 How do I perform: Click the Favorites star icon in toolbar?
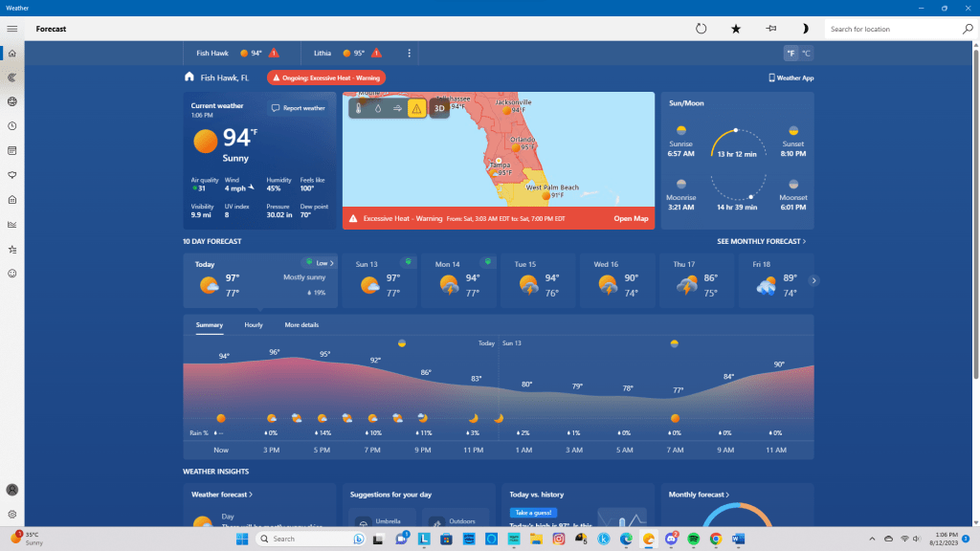pyautogui.click(x=736, y=29)
